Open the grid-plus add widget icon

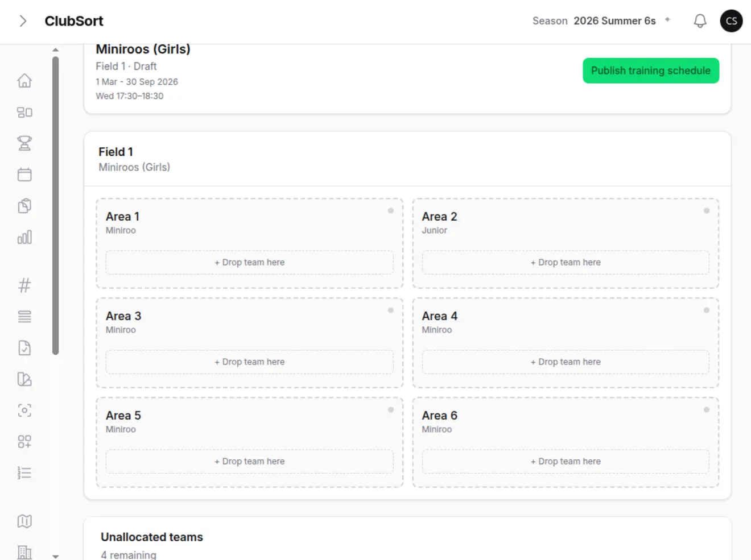tap(24, 442)
